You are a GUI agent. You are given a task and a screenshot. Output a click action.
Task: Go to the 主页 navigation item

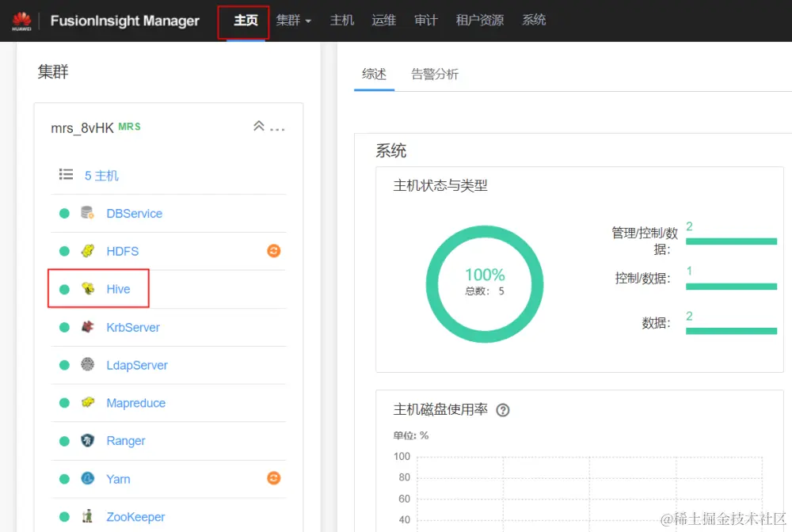(x=246, y=21)
